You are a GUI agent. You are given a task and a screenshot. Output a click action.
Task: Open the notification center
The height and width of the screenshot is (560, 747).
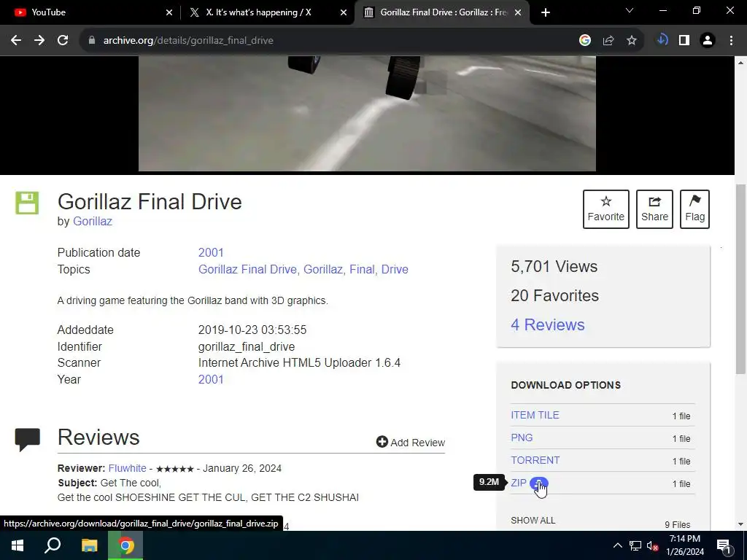click(x=723, y=545)
